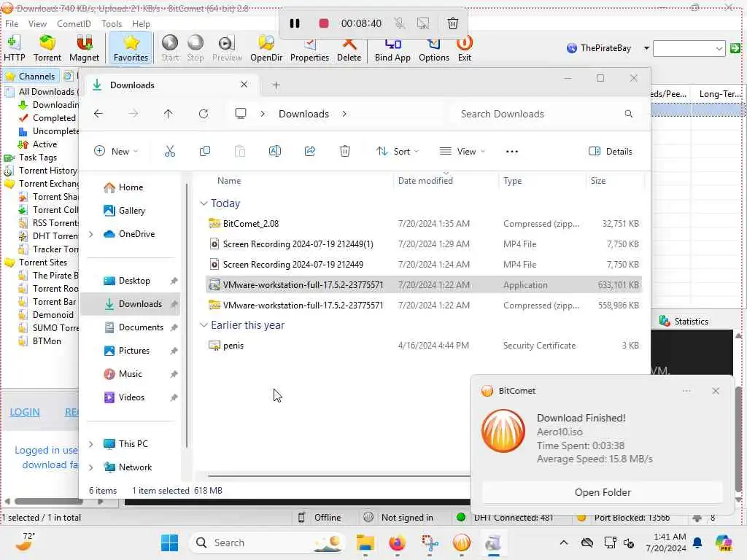Click the Magnet link toolbar icon

click(x=85, y=49)
